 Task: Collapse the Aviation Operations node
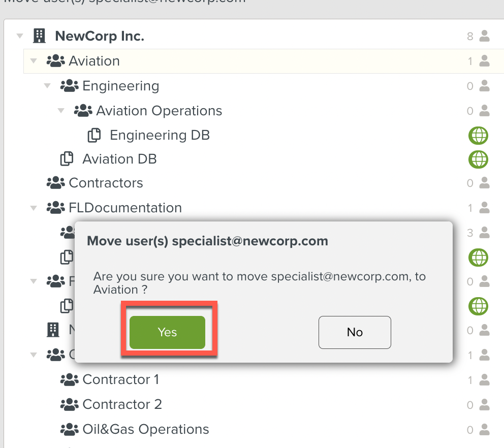click(x=60, y=110)
